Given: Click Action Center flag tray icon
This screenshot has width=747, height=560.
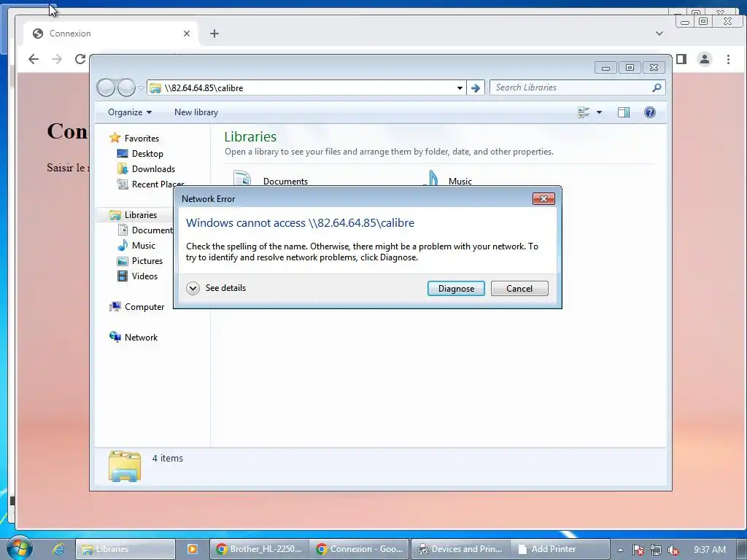Looking at the screenshot, I should [x=638, y=550].
